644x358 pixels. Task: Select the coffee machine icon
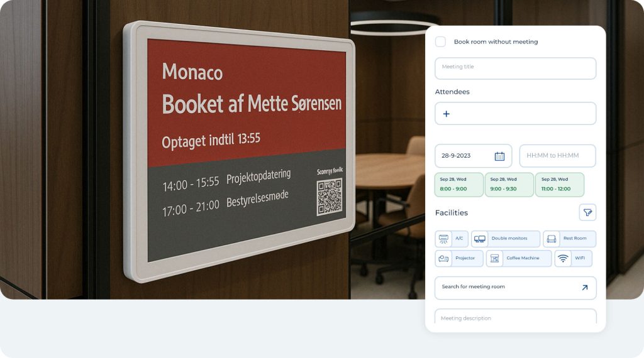click(x=494, y=258)
